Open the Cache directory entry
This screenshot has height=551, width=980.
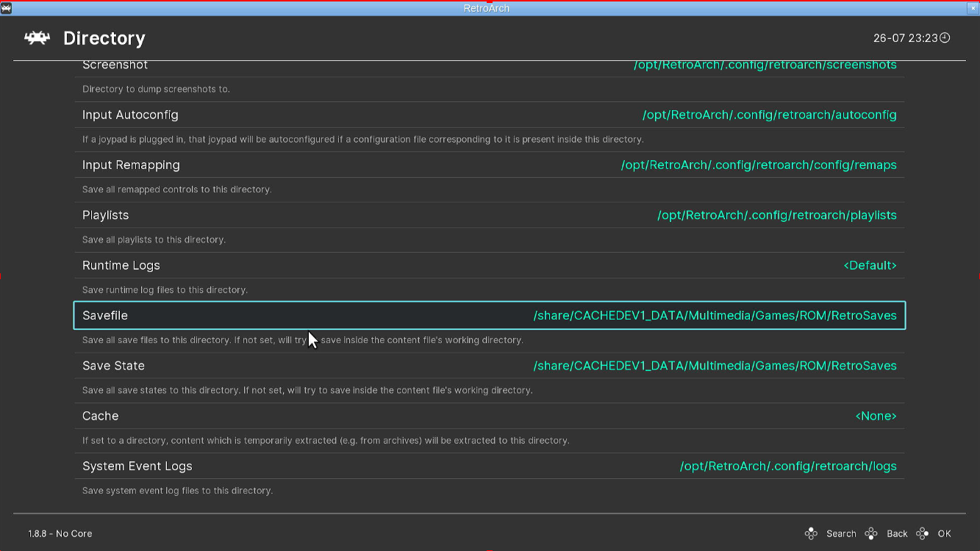pos(490,416)
